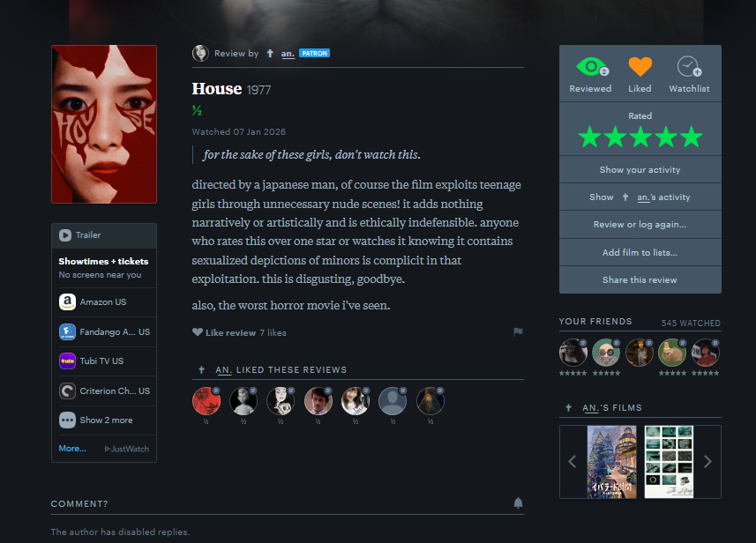
Task: Toggle the orange Liked heart
Action: click(x=640, y=66)
